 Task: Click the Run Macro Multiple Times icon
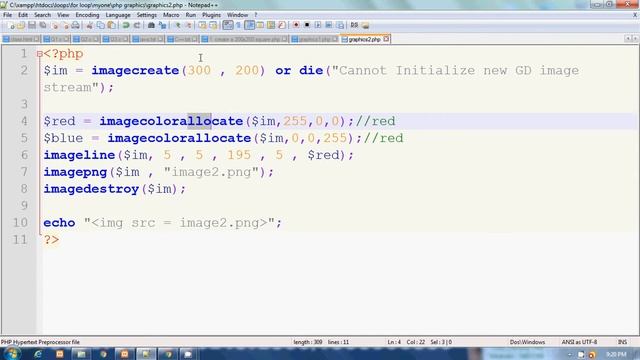pos(329,25)
